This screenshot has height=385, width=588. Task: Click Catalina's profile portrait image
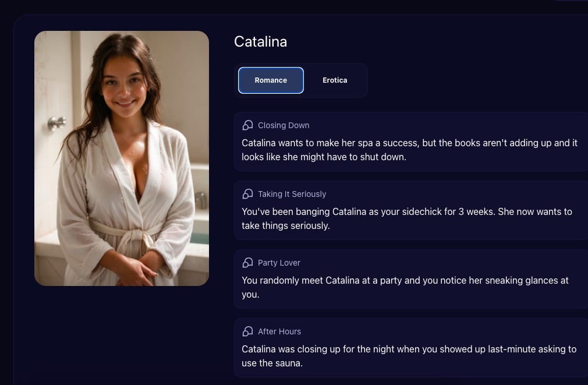coord(122,158)
